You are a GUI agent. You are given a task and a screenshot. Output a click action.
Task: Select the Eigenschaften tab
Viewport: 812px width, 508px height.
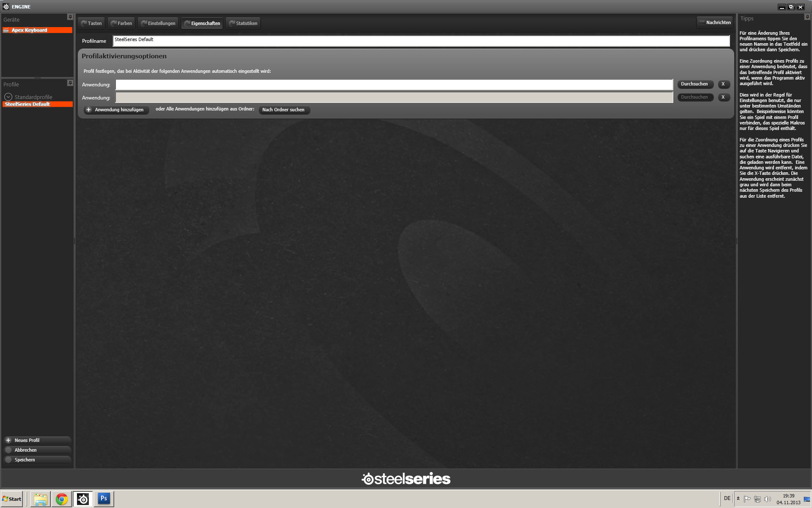[202, 23]
